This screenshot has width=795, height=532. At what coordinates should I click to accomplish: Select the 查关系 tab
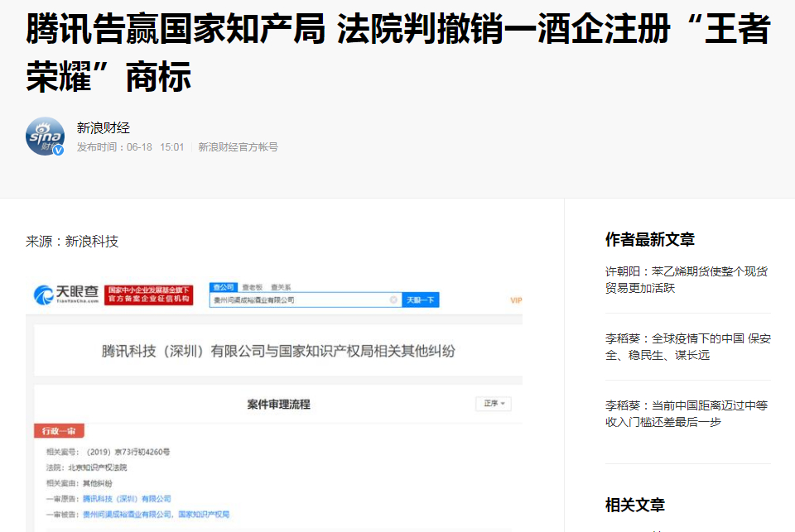click(x=281, y=287)
